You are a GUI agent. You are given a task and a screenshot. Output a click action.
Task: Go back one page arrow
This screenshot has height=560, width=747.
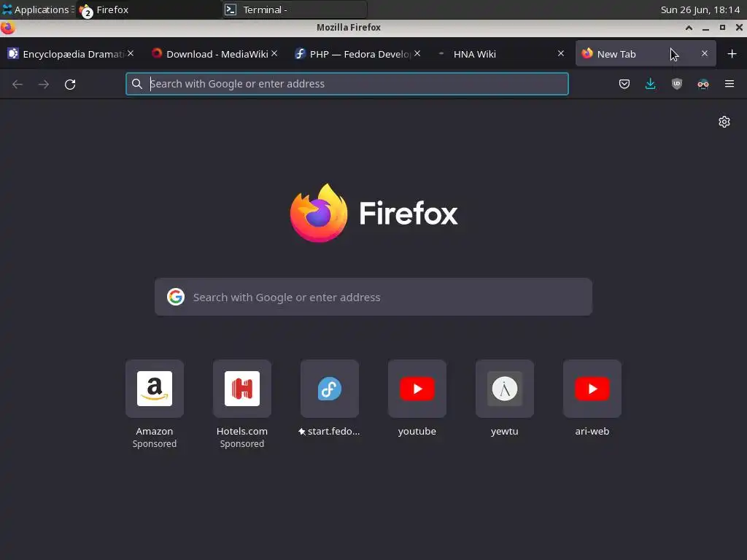[x=18, y=85]
